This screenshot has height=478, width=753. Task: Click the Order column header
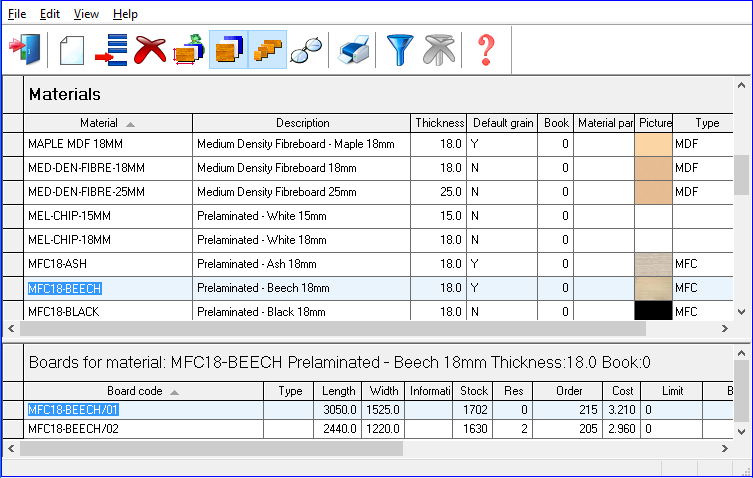pos(568,391)
